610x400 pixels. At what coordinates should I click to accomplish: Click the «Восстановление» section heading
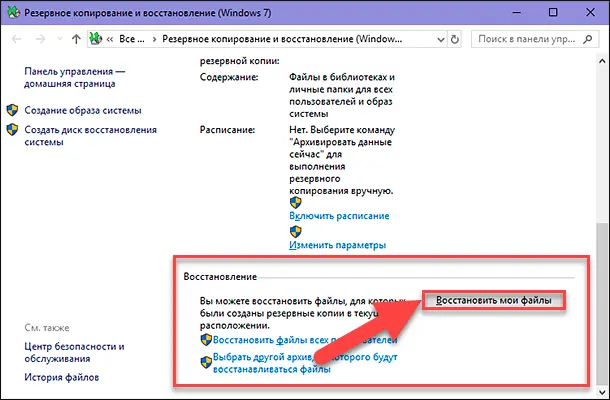[x=220, y=277]
